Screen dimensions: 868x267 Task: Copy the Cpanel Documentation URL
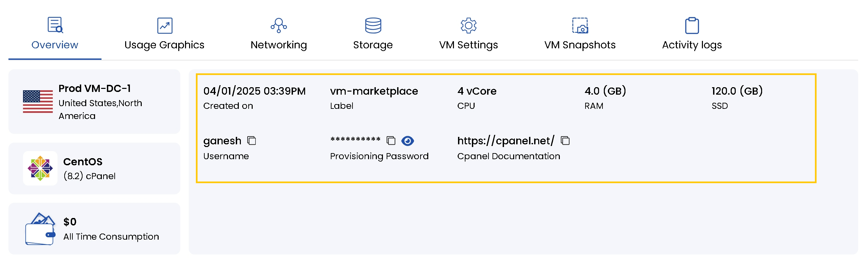565,140
